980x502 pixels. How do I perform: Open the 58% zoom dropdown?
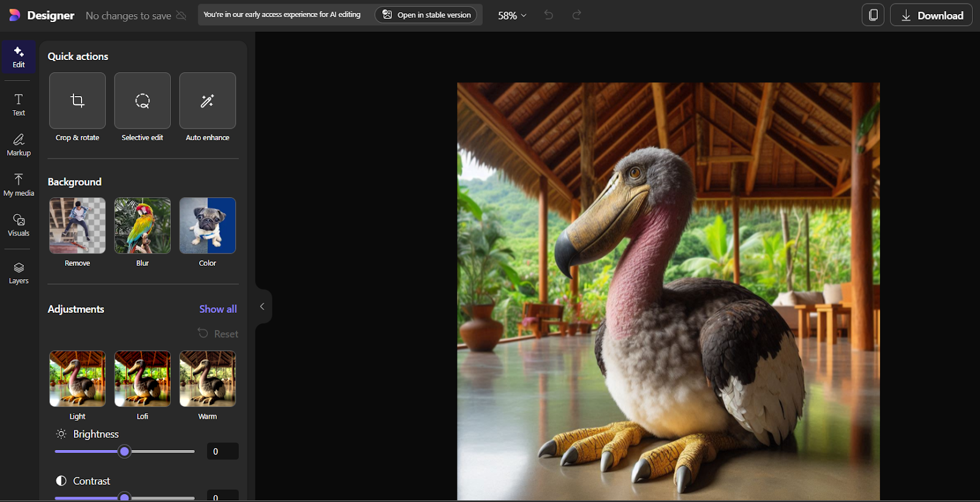(512, 15)
